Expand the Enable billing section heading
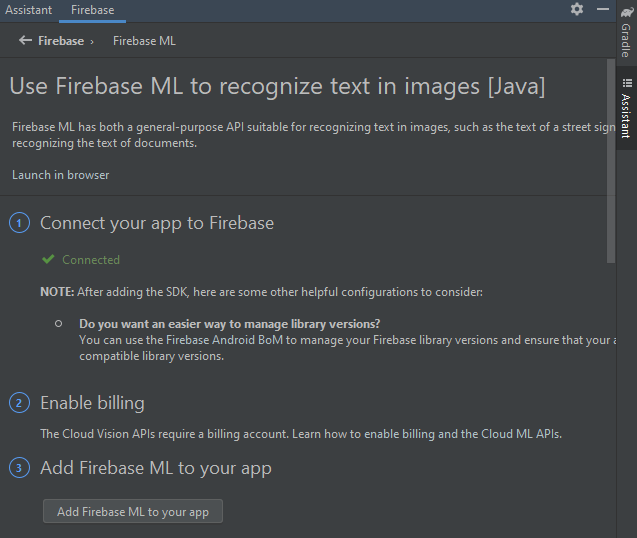Viewport: 637px width, 538px height. pyautogui.click(x=92, y=403)
